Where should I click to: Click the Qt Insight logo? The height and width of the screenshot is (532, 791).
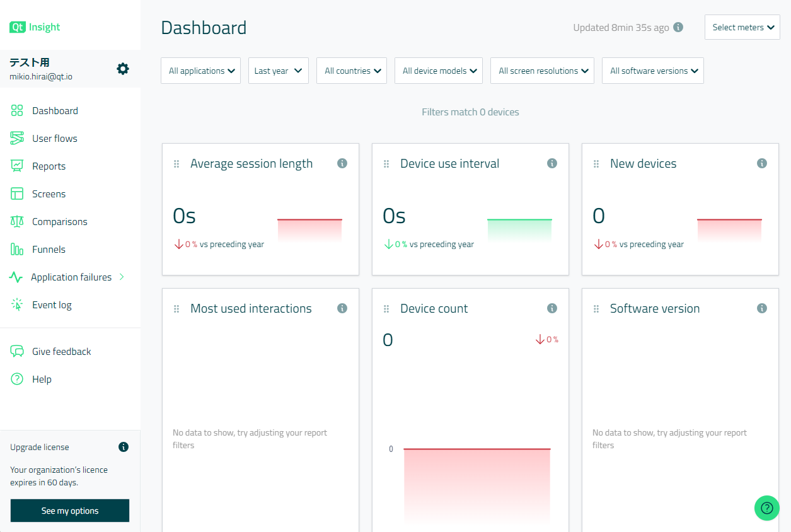pos(35,27)
